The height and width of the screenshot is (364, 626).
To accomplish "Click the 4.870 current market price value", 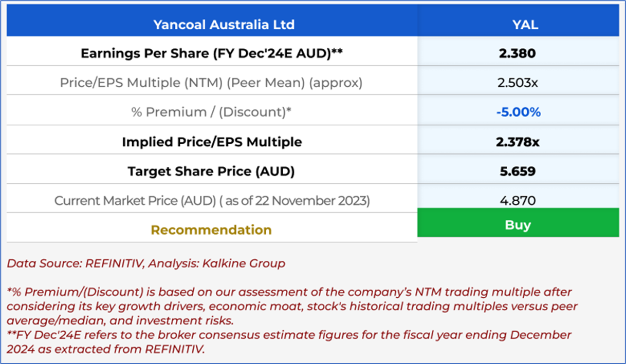I will [517, 200].
